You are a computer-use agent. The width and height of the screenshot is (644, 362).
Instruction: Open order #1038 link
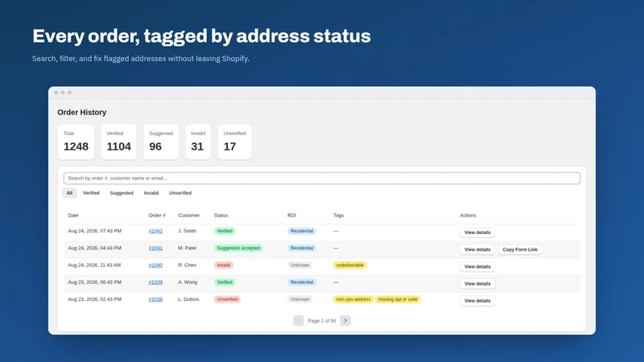tap(155, 299)
